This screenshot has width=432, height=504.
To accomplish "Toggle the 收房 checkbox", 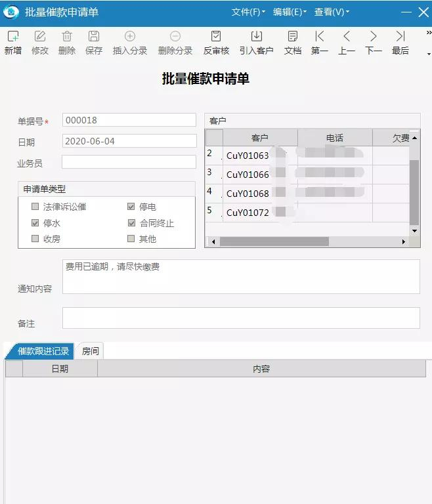I will (x=35, y=238).
